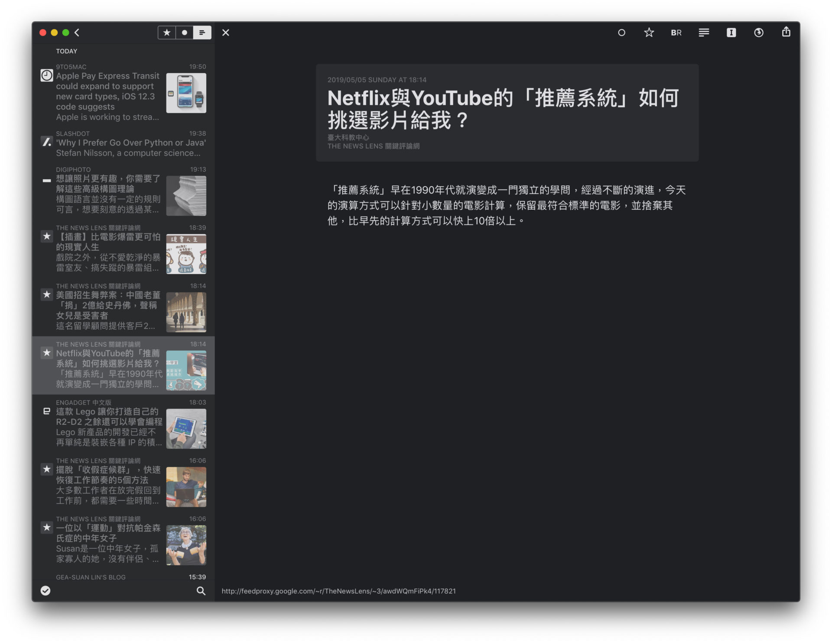The image size is (832, 644).
Task: Open the share menu
Action: (x=786, y=32)
